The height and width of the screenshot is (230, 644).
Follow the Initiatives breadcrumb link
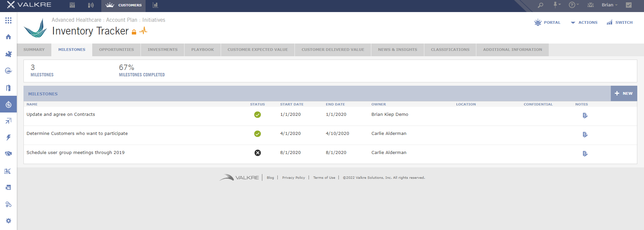click(154, 20)
